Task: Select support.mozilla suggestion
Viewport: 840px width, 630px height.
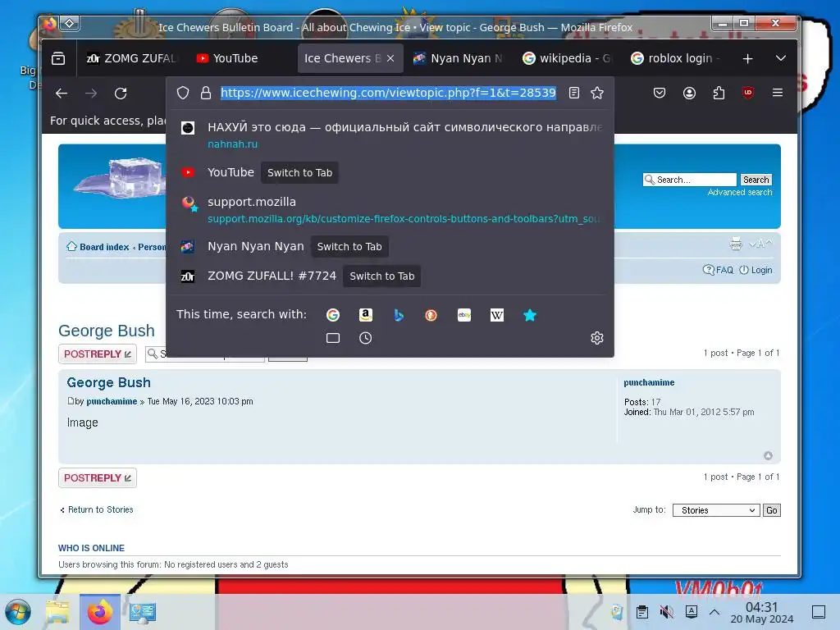Action: [390, 210]
